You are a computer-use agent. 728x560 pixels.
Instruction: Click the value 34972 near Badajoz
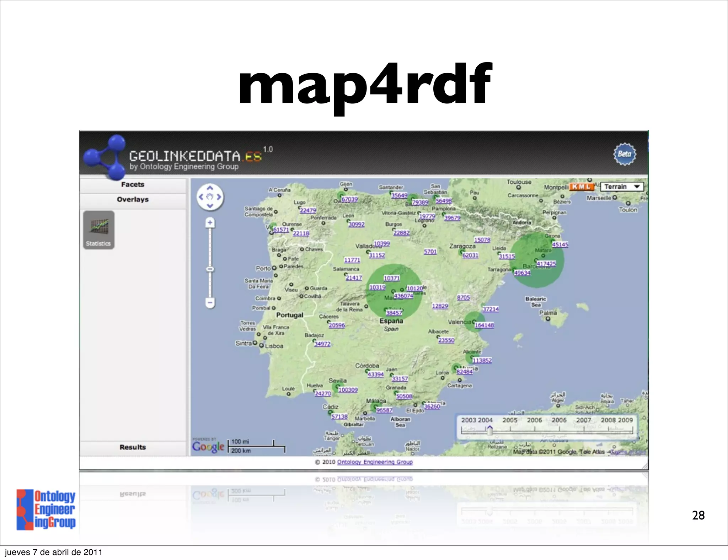click(322, 344)
